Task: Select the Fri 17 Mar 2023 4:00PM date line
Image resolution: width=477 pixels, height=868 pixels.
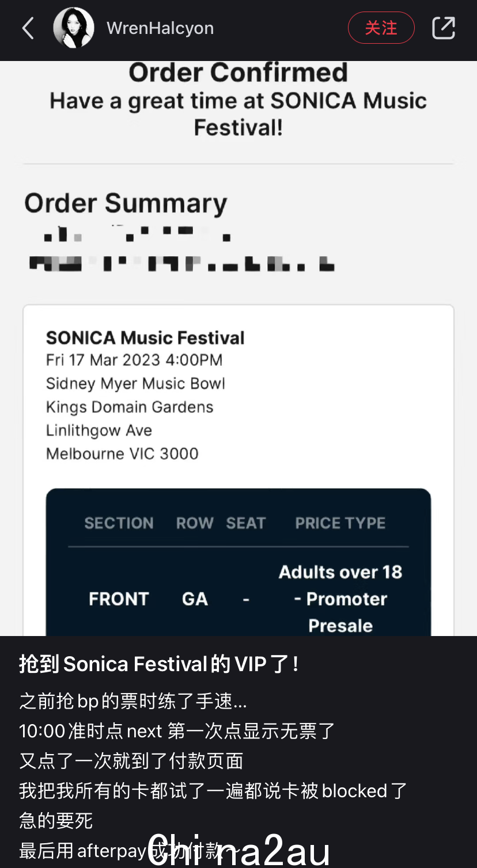Action: point(134,360)
